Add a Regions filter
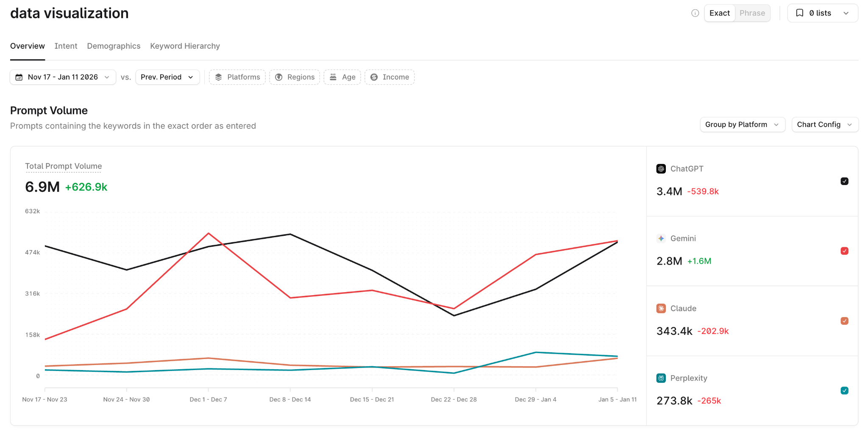868x434 pixels. [295, 77]
